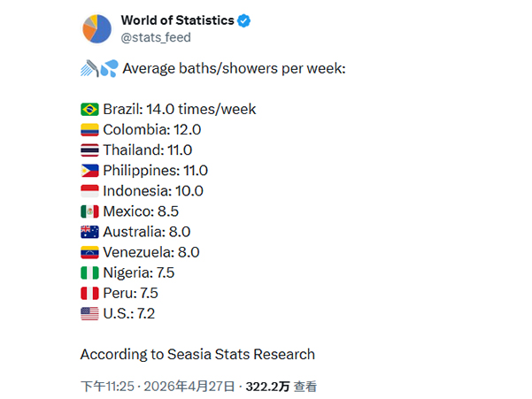Click the Nigeria flag icon
532x399 pixels.
coord(89,272)
